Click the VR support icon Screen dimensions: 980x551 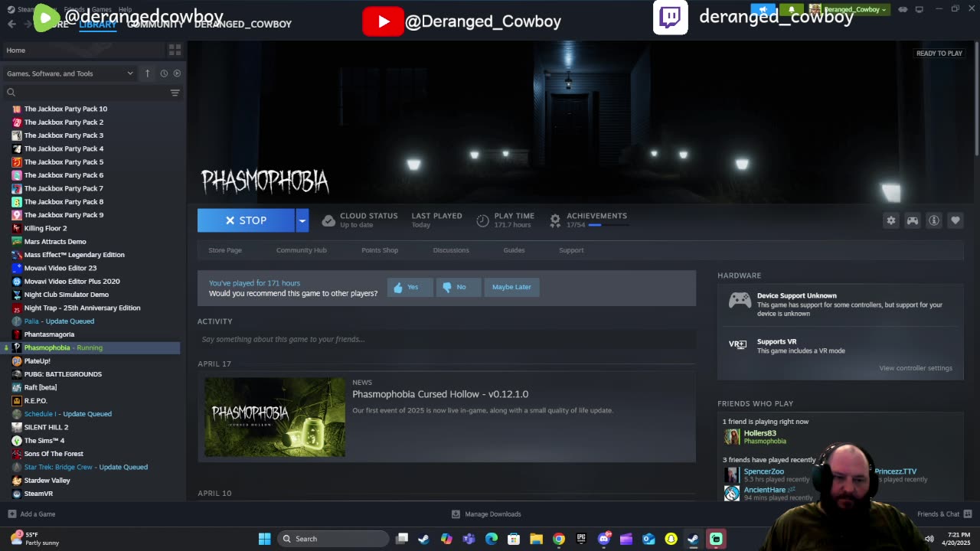(x=737, y=344)
